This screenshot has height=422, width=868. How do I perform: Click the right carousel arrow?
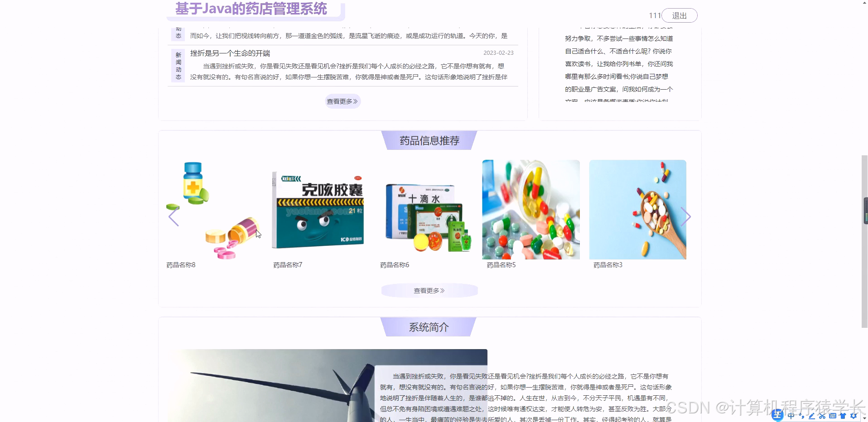pyautogui.click(x=686, y=216)
